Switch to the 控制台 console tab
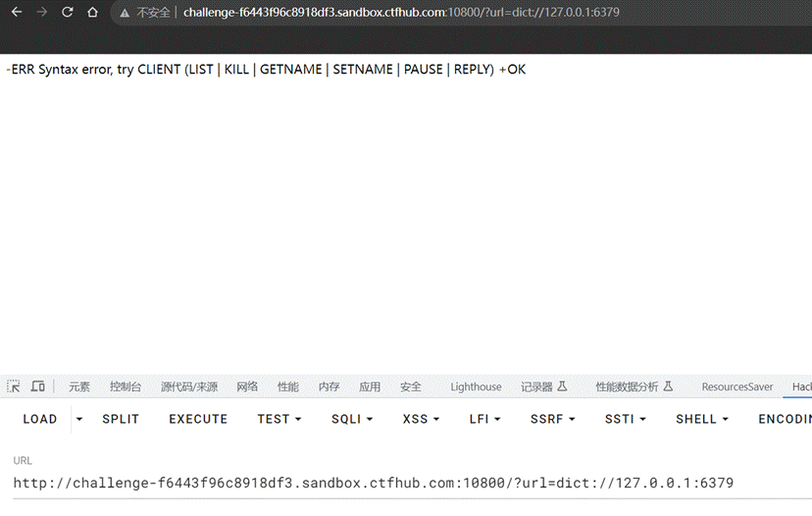The width and height of the screenshot is (812, 516). click(126, 387)
